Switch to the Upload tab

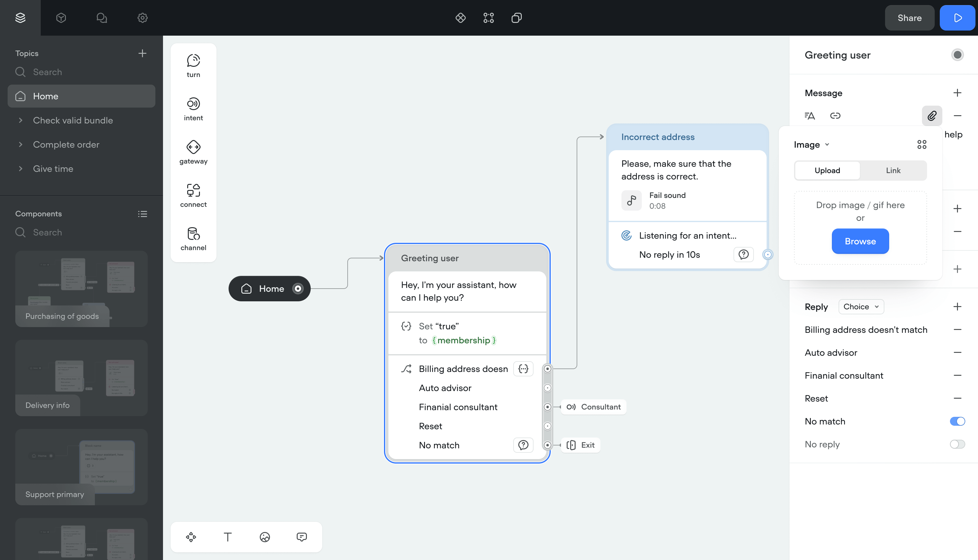(x=827, y=170)
